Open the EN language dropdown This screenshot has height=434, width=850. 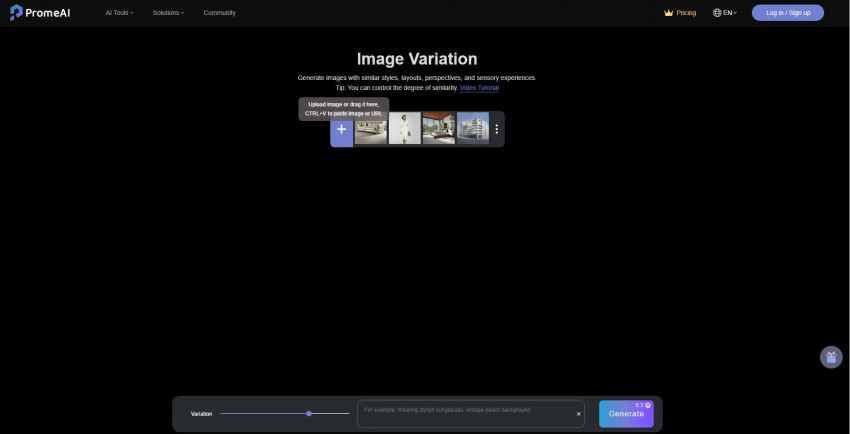point(730,13)
